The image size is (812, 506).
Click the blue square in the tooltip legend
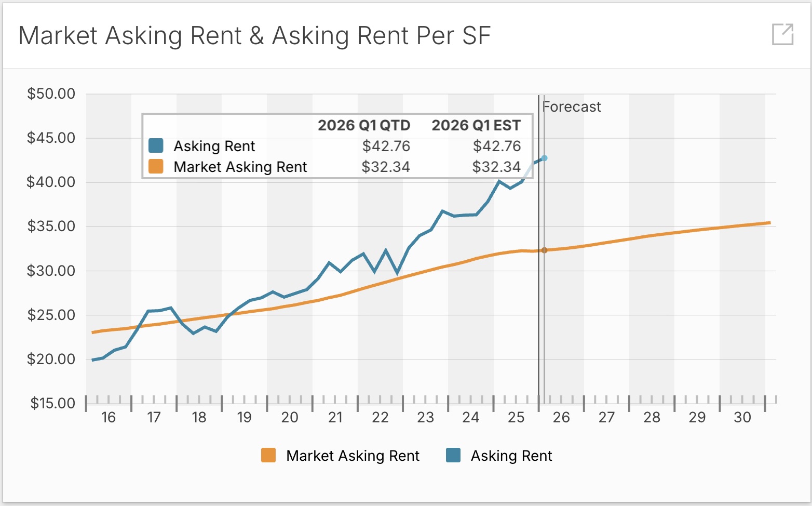coord(155,146)
